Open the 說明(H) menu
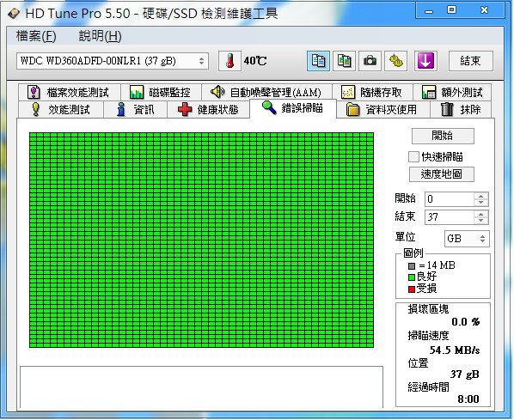Screen dimensions: 514x420 pos(100,36)
